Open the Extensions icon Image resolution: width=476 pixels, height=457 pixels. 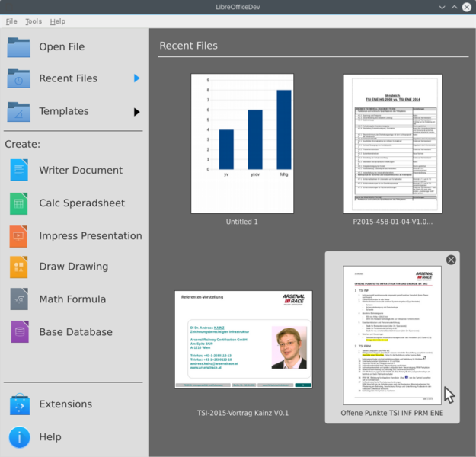click(19, 404)
